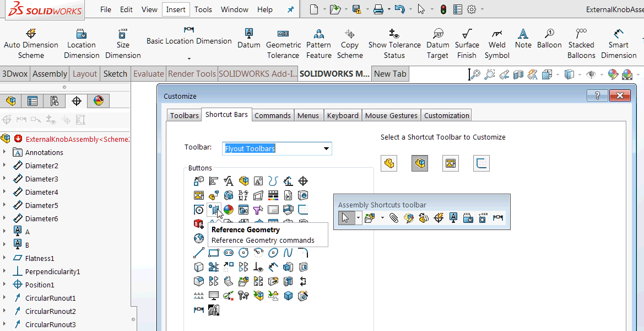Pick the Surface Finish tool
The height and width of the screenshot is (331, 644).
click(467, 44)
